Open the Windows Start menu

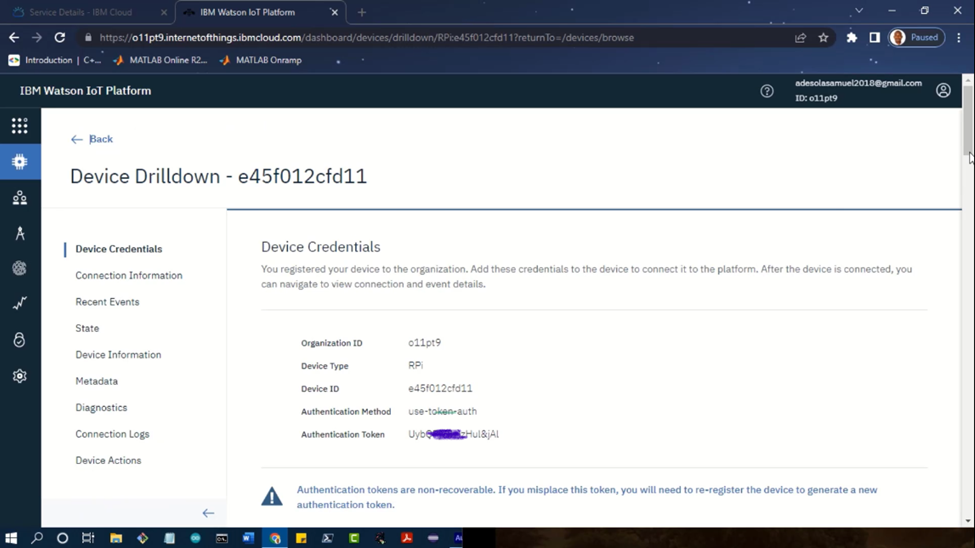(11, 538)
